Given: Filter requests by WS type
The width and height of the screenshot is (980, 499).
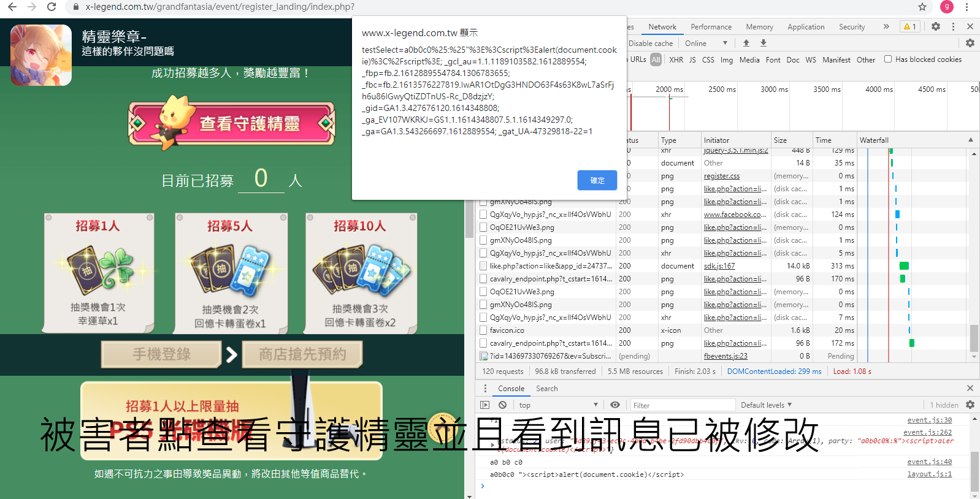Looking at the screenshot, I should click(811, 59).
